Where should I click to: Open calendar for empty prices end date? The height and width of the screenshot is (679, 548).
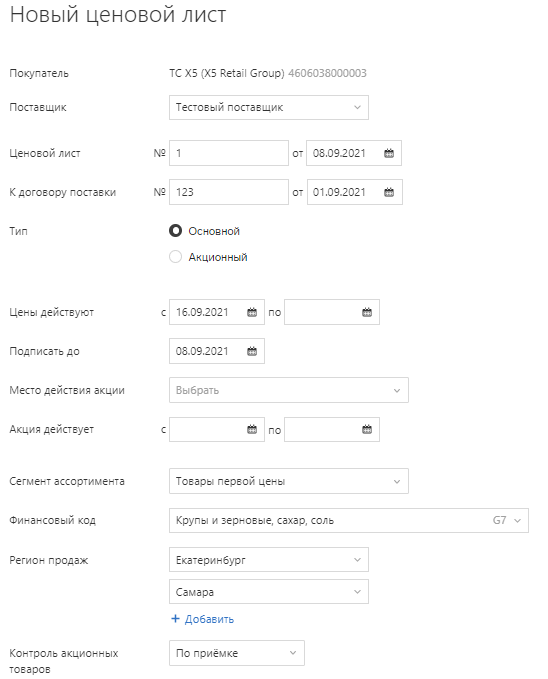click(367, 312)
